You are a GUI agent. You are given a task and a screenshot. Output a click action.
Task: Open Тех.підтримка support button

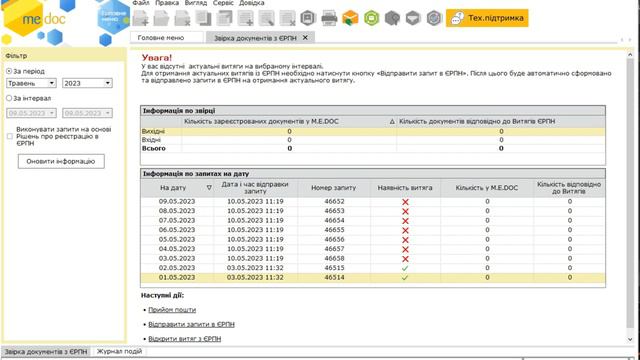(487, 18)
